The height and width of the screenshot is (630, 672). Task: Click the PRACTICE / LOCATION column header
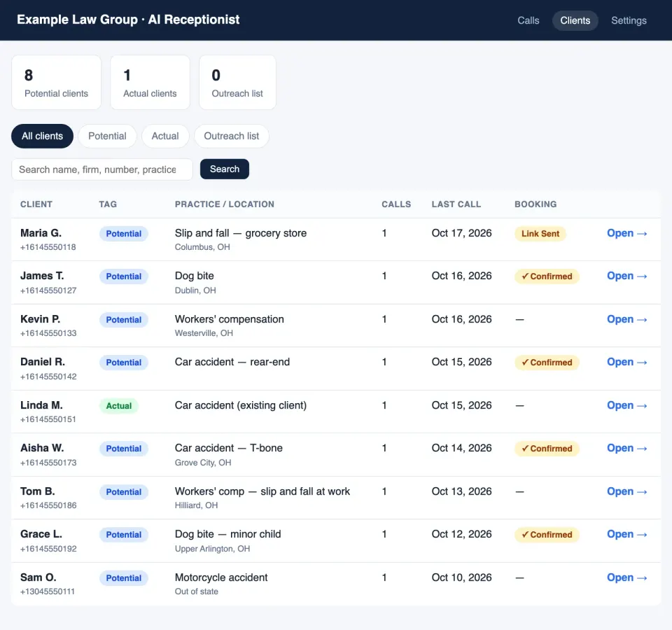click(225, 204)
